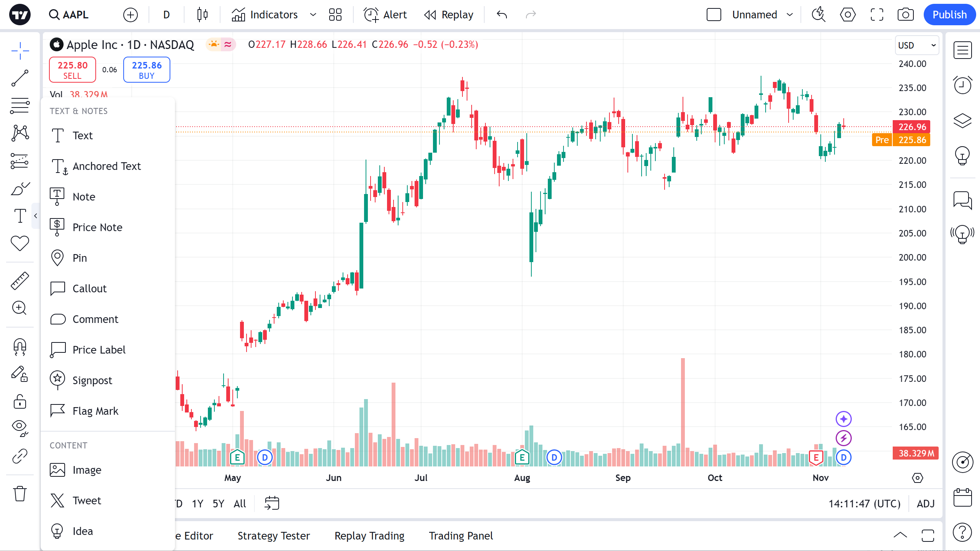Click the red 226.96 price label
The width and height of the screenshot is (980, 551).
912,127
